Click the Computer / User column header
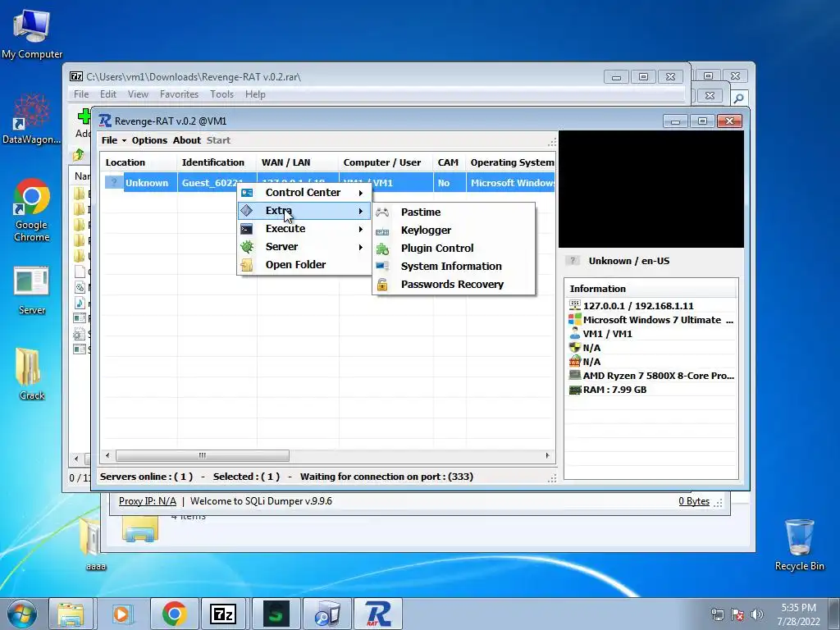The width and height of the screenshot is (840, 630). 386,162
